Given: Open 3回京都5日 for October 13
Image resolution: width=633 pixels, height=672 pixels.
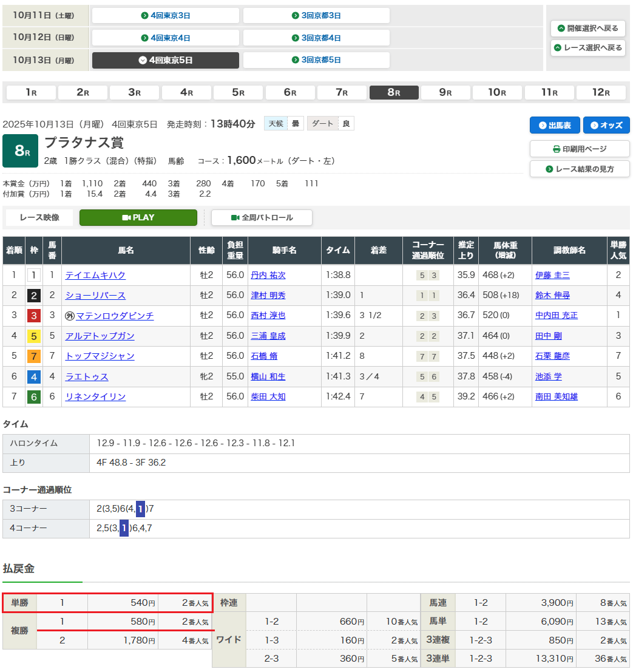Looking at the screenshot, I should click(316, 60).
